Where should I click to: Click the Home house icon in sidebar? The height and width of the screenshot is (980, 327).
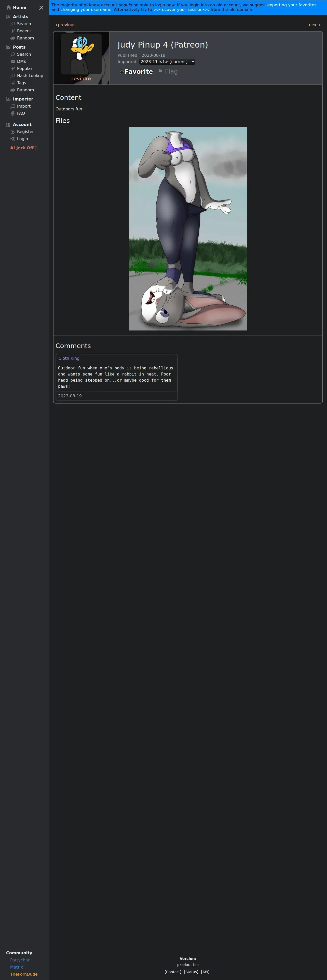click(9, 8)
